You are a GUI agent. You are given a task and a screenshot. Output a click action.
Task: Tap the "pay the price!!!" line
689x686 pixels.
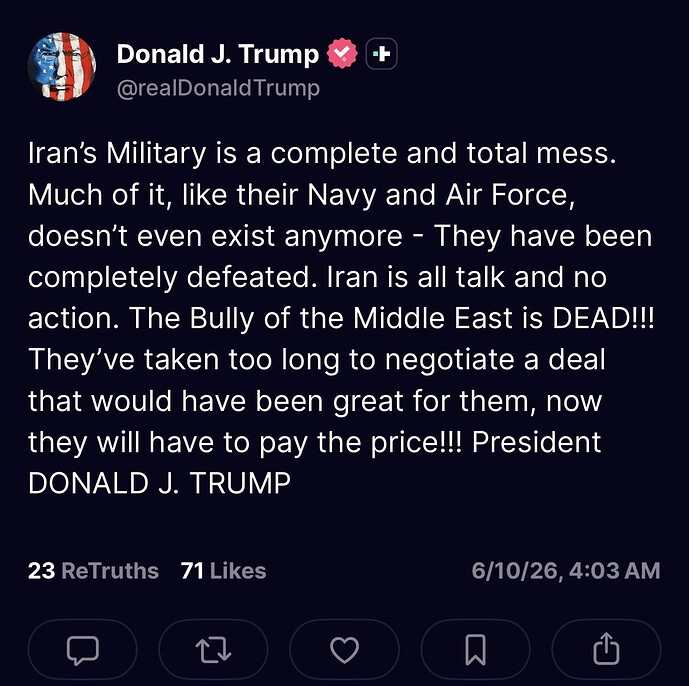coord(315,443)
